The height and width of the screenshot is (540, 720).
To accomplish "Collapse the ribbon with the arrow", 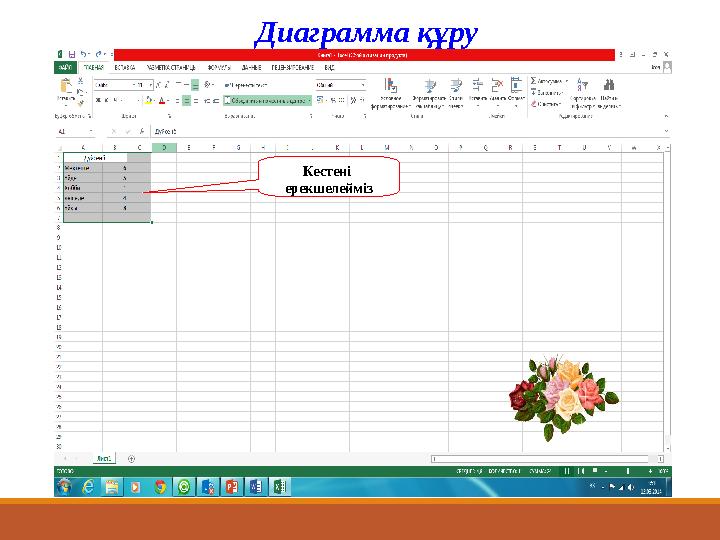I will click(666, 116).
